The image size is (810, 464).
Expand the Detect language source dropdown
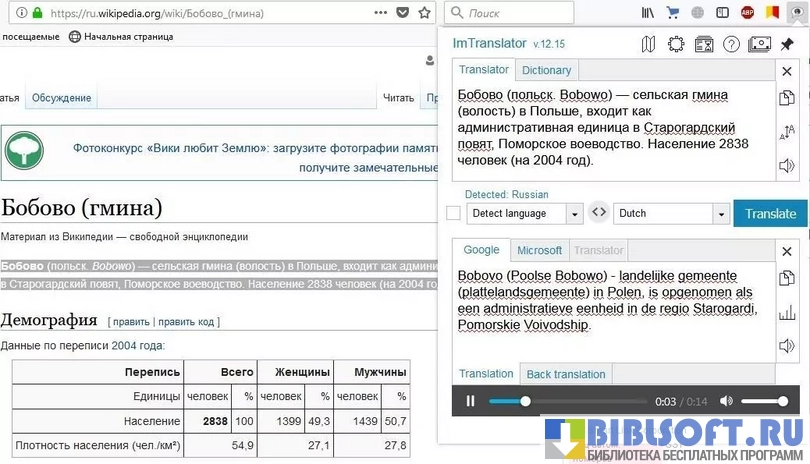tap(574, 214)
